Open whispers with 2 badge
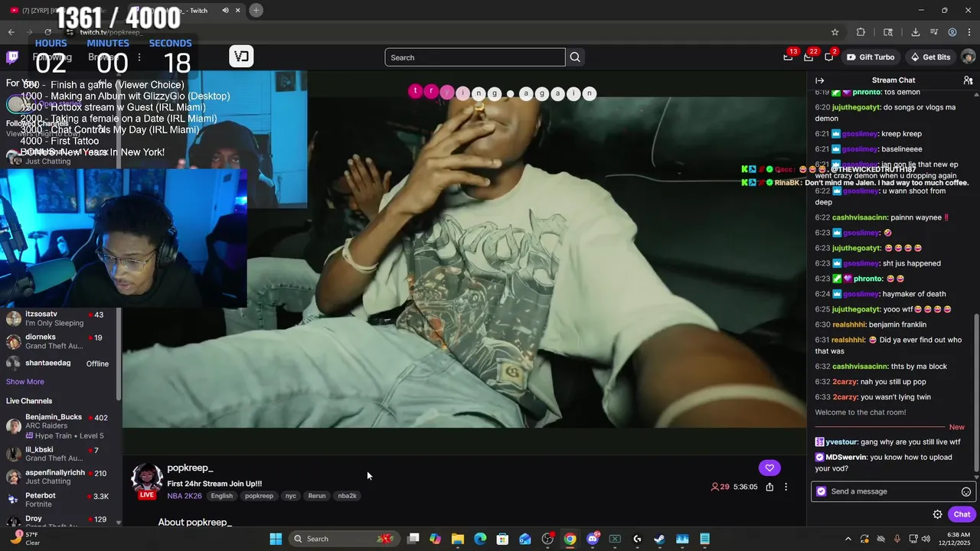This screenshot has height=551, width=980. (x=829, y=57)
